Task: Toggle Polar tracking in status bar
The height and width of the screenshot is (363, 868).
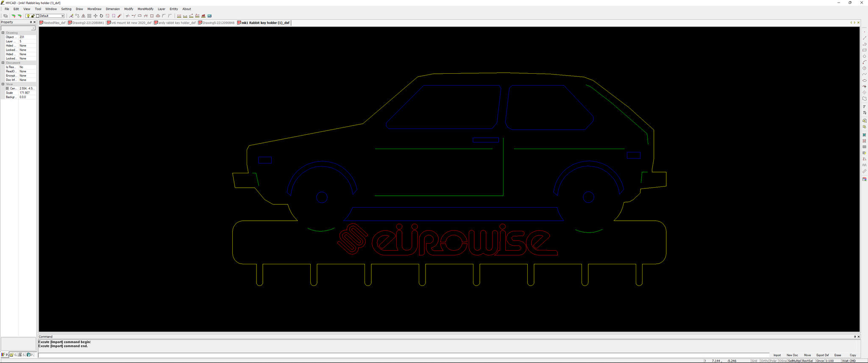Action: coord(773,361)
